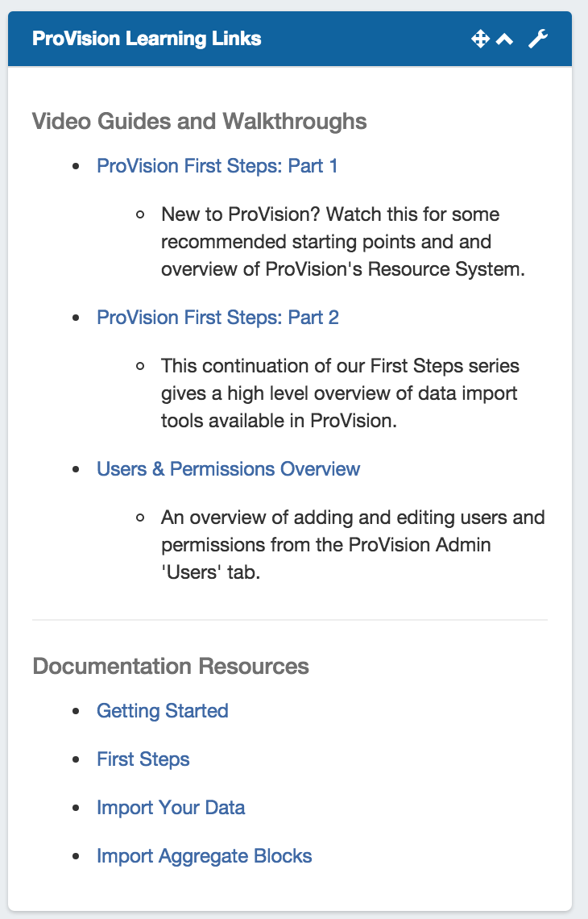Click the bullet beside Import Aggregate Blocks

(77, 856)
